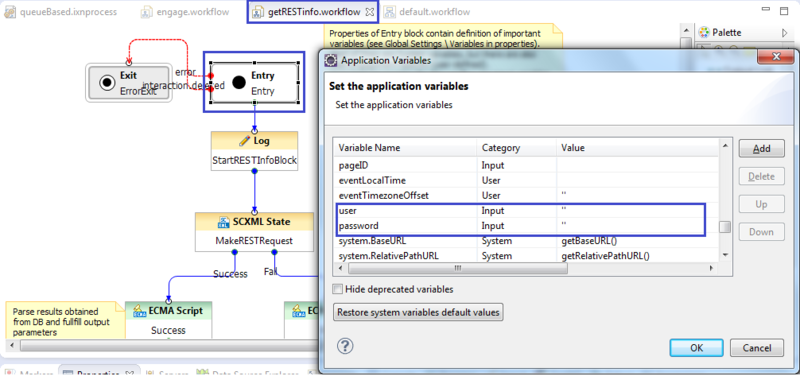Screen dimensions: 800x376
Task: Click the Input category of user row
Action: (x=492, y=210)
